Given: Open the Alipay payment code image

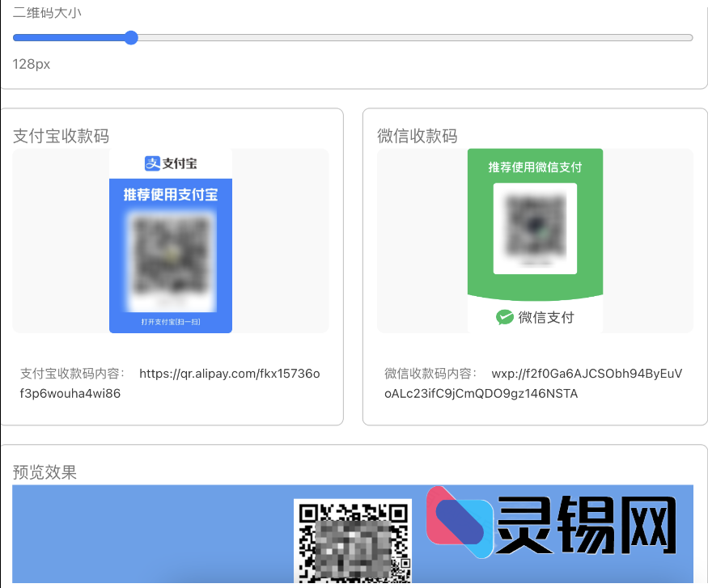Looking at the screenshot, I should 171,241.
